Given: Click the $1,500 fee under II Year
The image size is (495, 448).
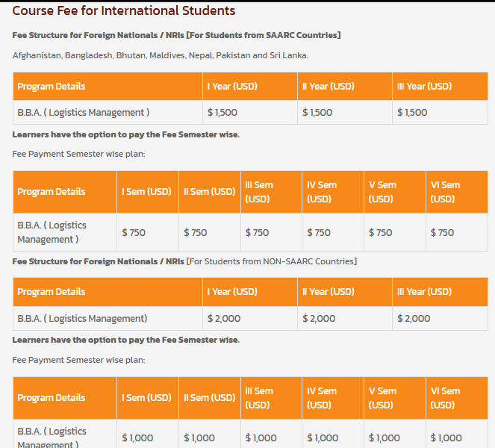Looking at the screenshot, I should 317,113.
